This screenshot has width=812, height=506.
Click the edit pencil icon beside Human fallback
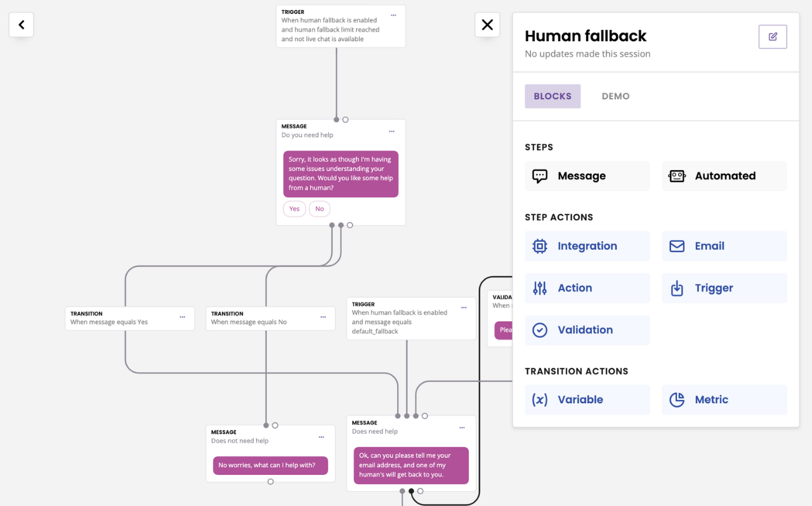point(772,37)
